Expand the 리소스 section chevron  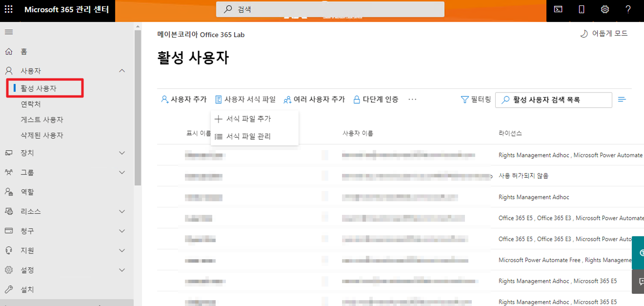(x=122, y=211)
